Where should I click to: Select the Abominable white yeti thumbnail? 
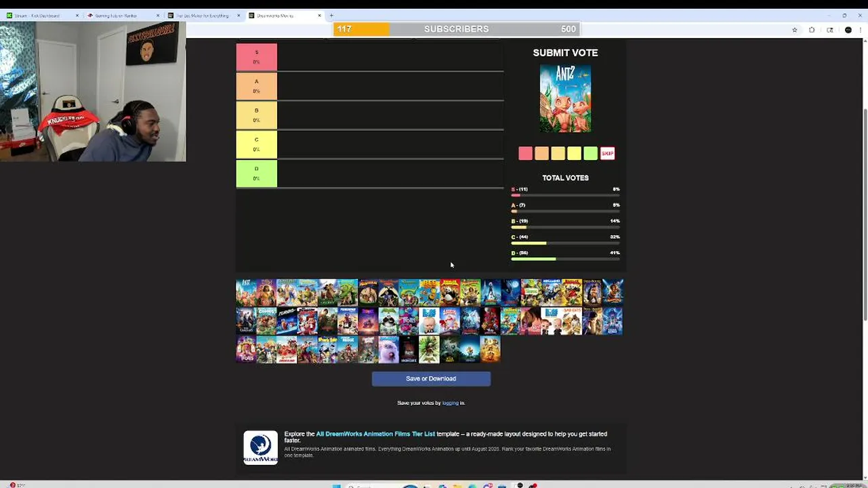coord(388,349)
